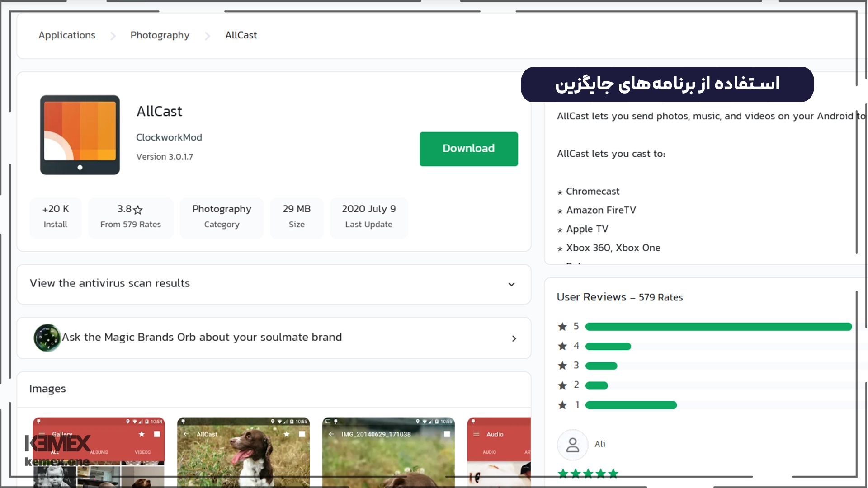
Task: Open the Photography Category tile
Action: [x=222, y=217]
